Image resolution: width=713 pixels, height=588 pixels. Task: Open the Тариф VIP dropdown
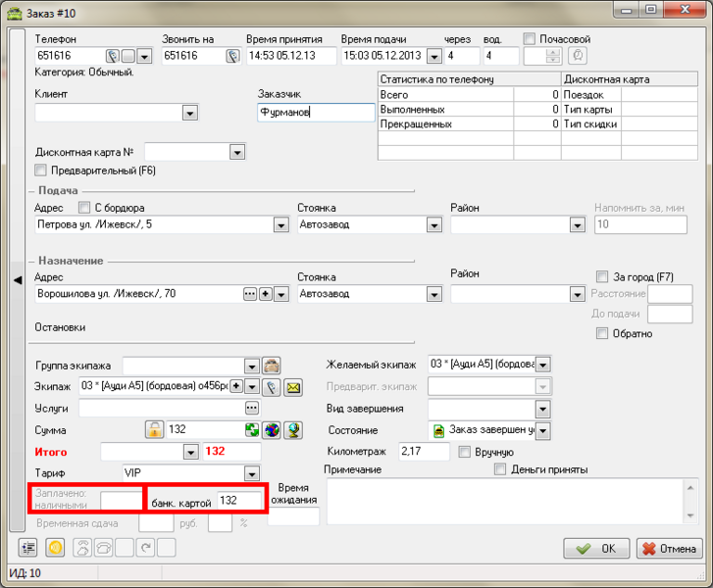click(x=251, y=472)
